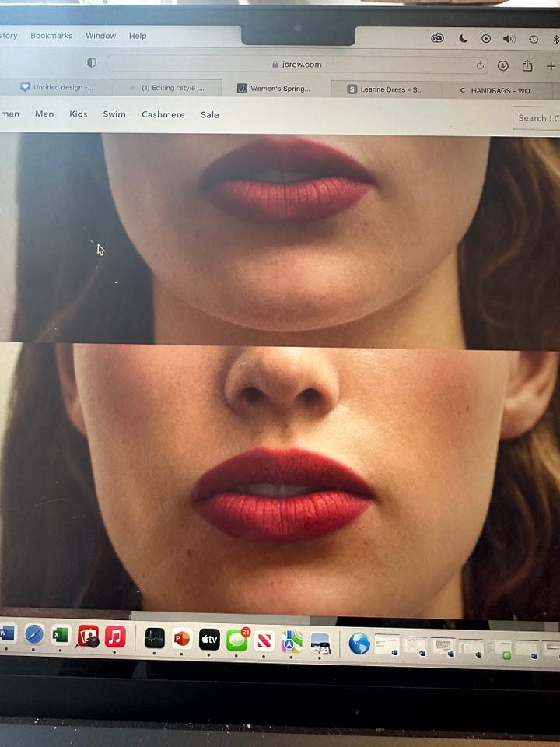Open the Bookmarks menu
Viewport: 560px width, 747px height.
pyautogui.click(x=51, y=36)
